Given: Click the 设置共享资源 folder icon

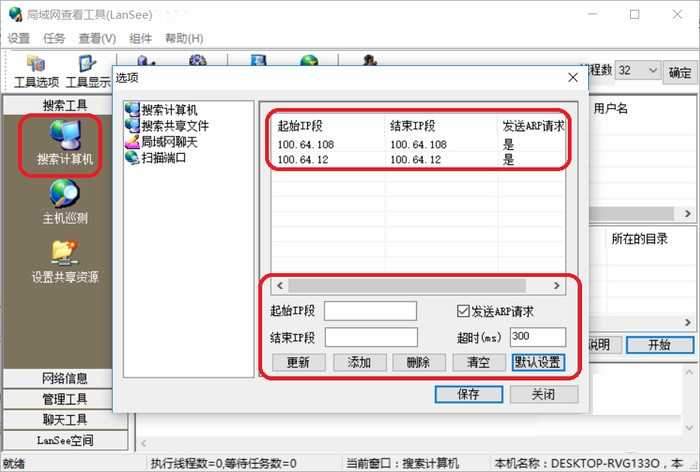Looking at the screenshot, I should click(64, 252).
